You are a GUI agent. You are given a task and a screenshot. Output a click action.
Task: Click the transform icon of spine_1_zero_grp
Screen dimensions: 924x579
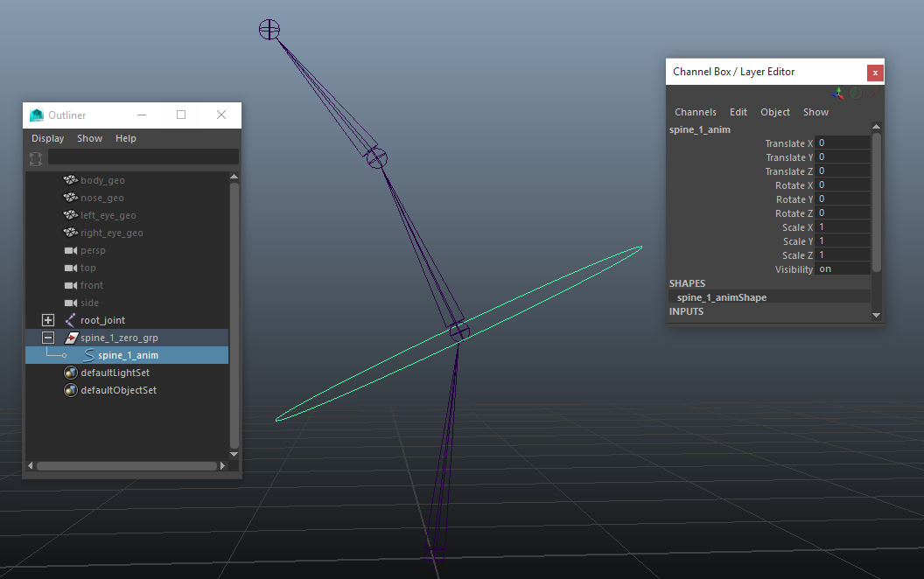pos(71,338)
